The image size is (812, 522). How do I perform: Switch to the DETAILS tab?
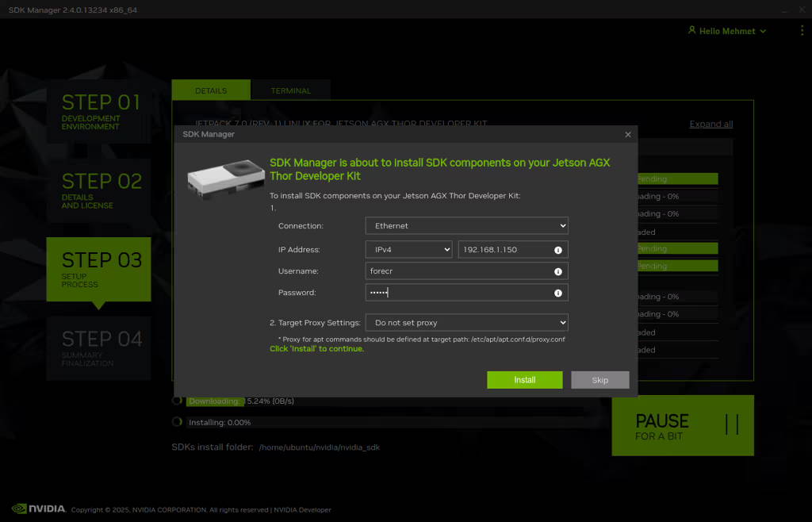[211, 90]
